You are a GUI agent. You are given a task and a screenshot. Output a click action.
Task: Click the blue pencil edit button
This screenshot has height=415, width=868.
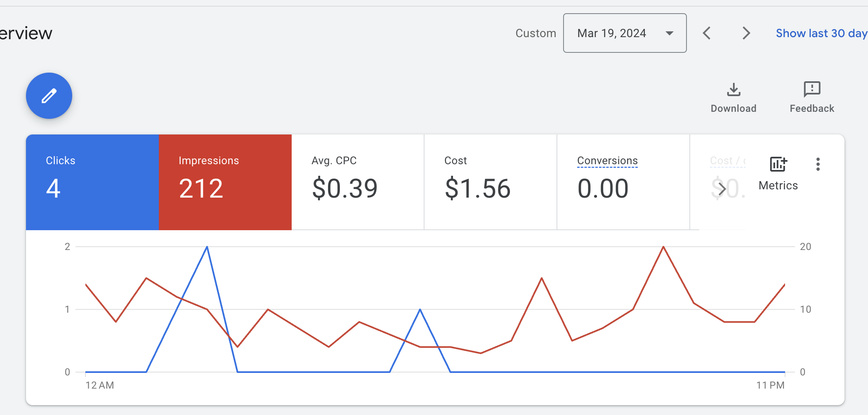[49, 96]
